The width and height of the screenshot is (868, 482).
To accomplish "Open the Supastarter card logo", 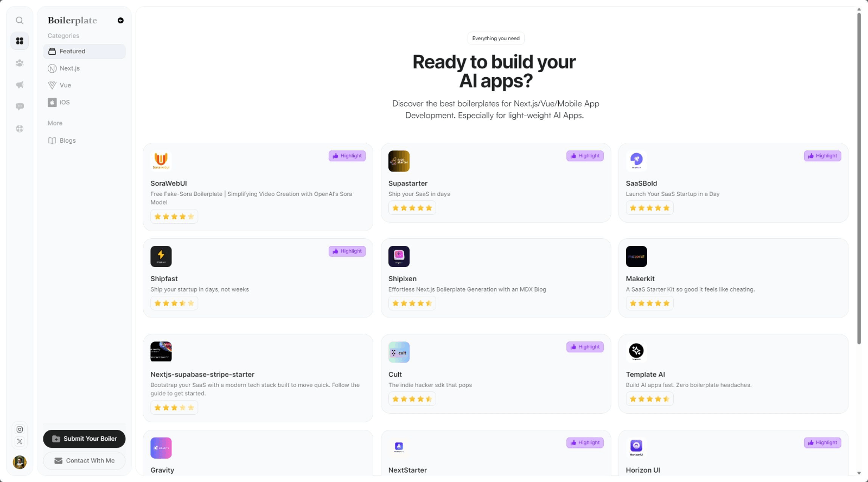I will click(399, 161).
